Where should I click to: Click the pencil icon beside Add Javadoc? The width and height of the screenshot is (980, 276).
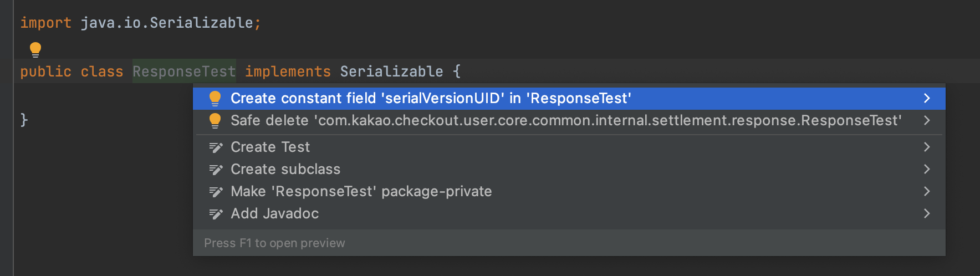[x=216, y=214]
